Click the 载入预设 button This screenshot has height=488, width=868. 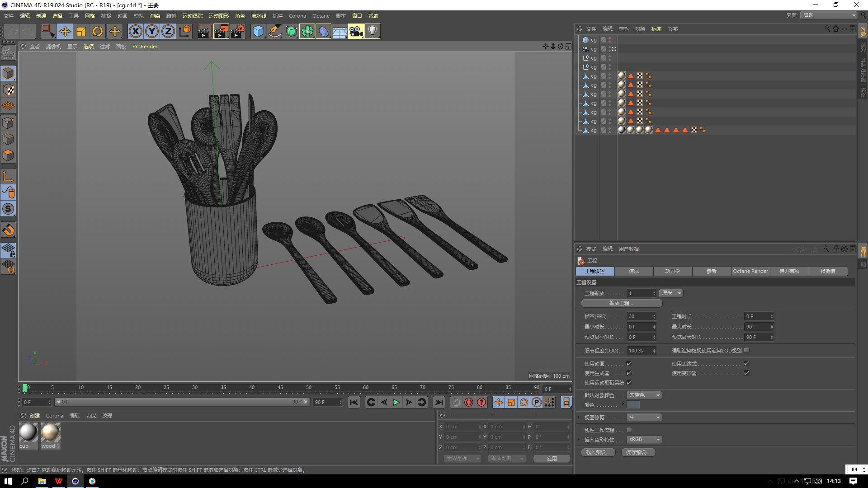tap(598, 452)
